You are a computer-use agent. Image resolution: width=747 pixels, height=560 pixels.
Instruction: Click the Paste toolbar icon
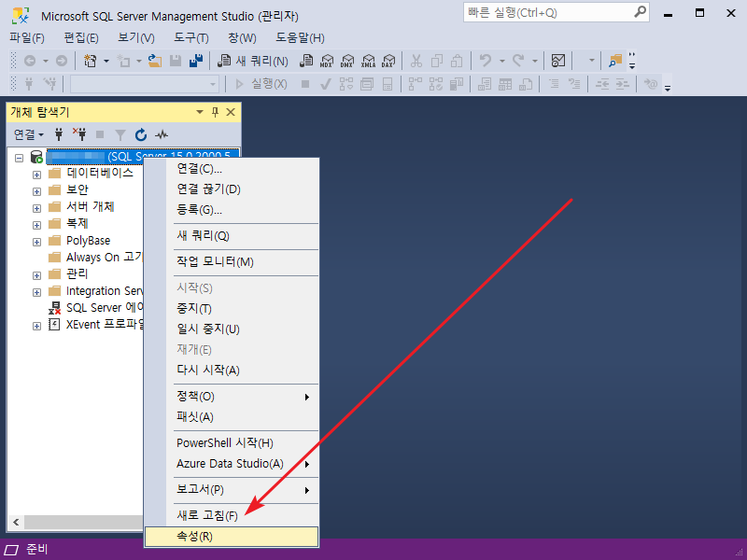pos(457,61)
